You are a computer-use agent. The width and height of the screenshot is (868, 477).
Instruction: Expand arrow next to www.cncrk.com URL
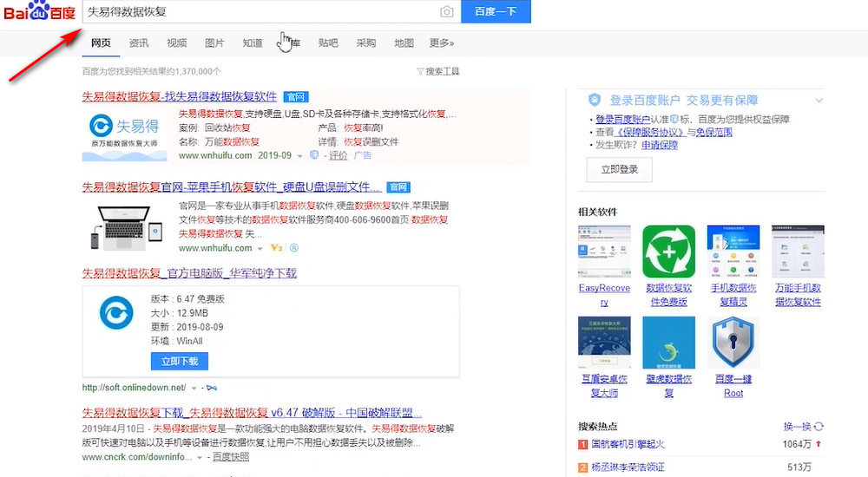pos(200,458)
